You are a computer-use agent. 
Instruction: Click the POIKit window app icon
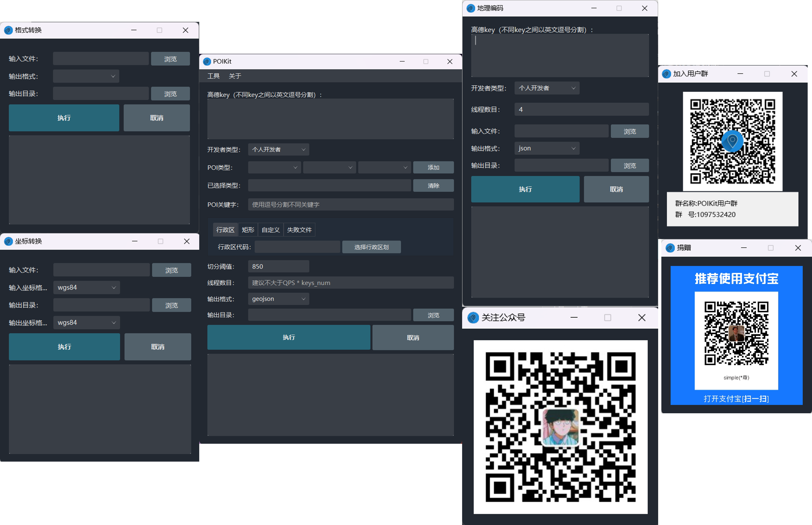click(x=207, y=61)
